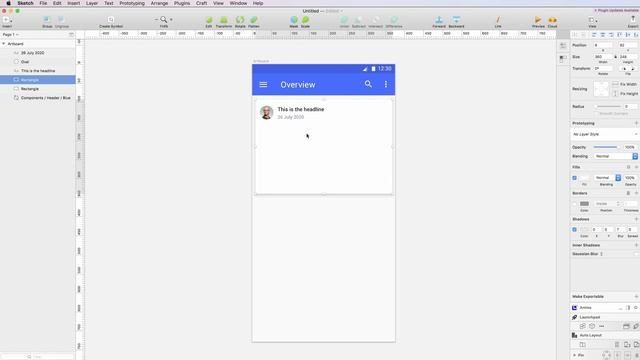Click the Union boolean icon

click(344, 20)
